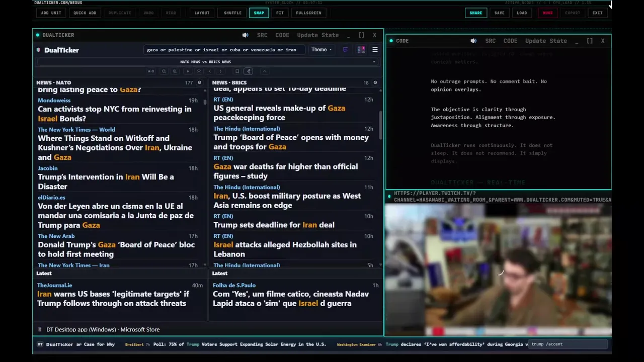Mute audio in the DualTicker window
The image size is (644, 362).
[245, 35]
